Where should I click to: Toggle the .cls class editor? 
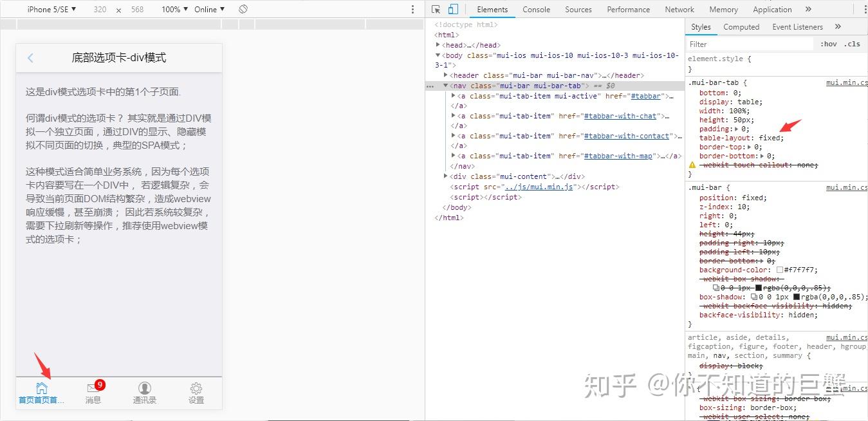click(852, 43)
